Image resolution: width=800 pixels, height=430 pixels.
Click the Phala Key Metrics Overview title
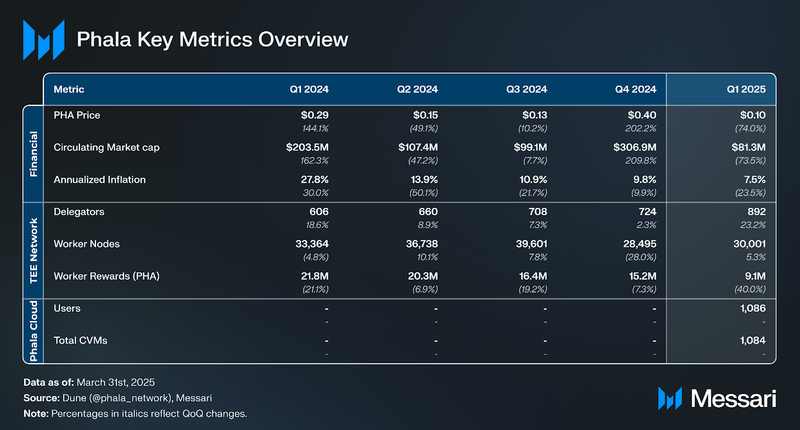(x=213, y=40)
